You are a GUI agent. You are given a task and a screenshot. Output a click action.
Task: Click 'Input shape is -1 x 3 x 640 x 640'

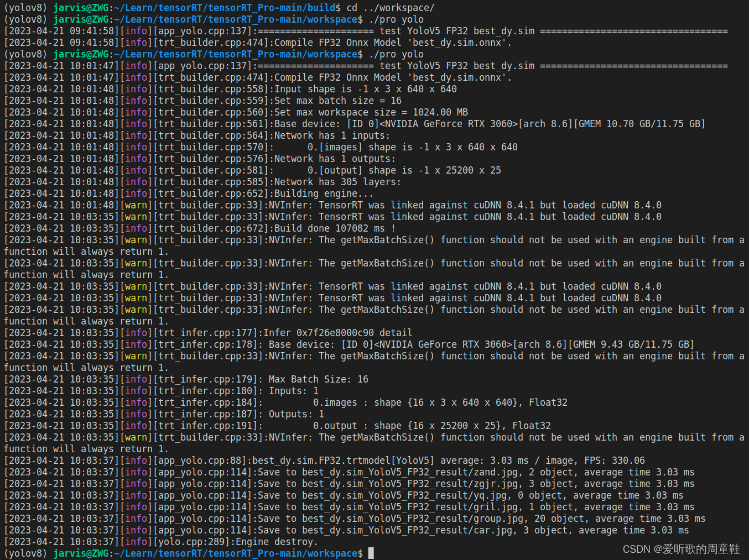(366, 89)
